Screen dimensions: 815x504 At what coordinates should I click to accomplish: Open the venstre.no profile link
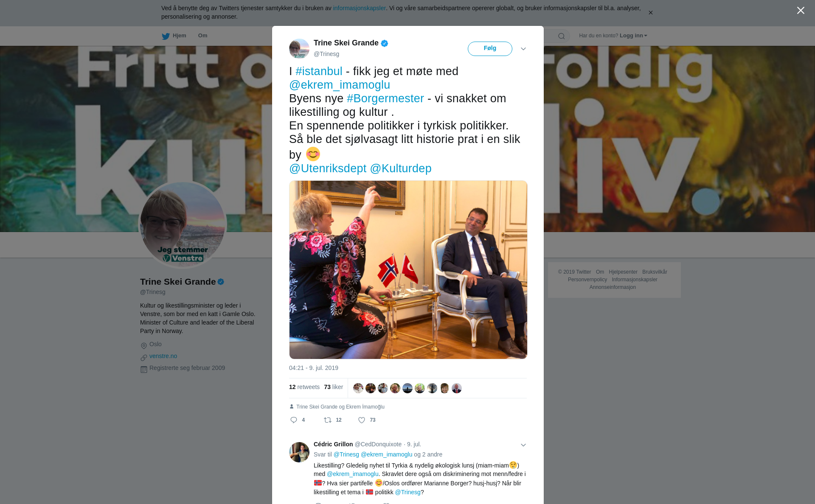pyautogui.click(x=163, y=356)
